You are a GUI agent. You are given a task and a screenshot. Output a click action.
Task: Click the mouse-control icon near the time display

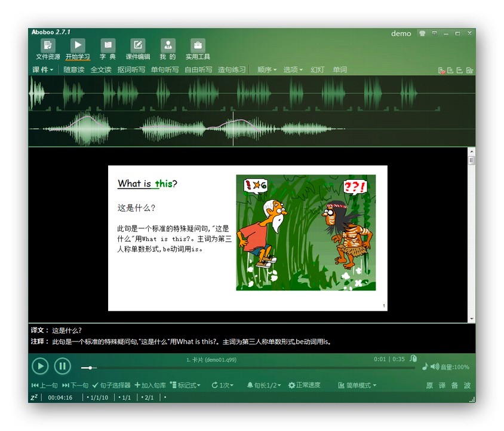[413, 359]
